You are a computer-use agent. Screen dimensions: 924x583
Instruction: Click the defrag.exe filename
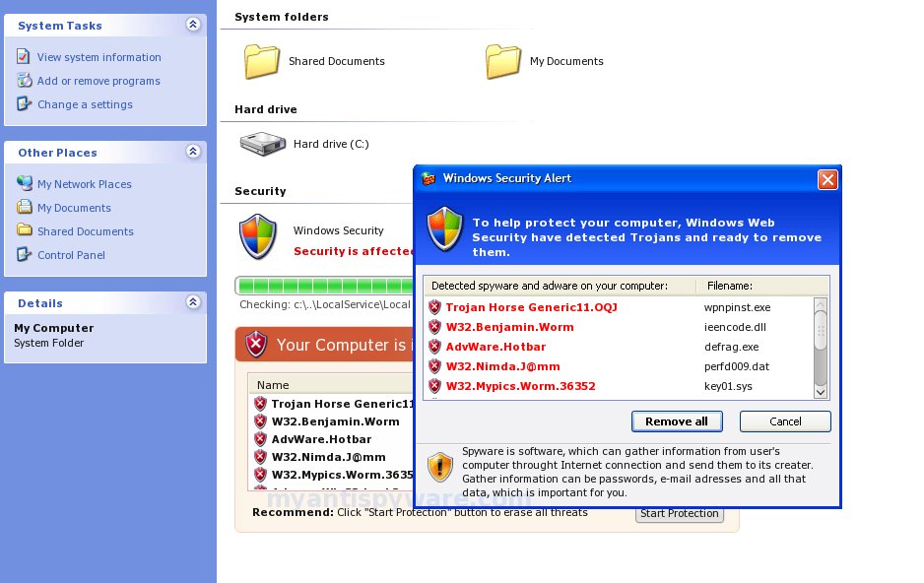point(731,347)
